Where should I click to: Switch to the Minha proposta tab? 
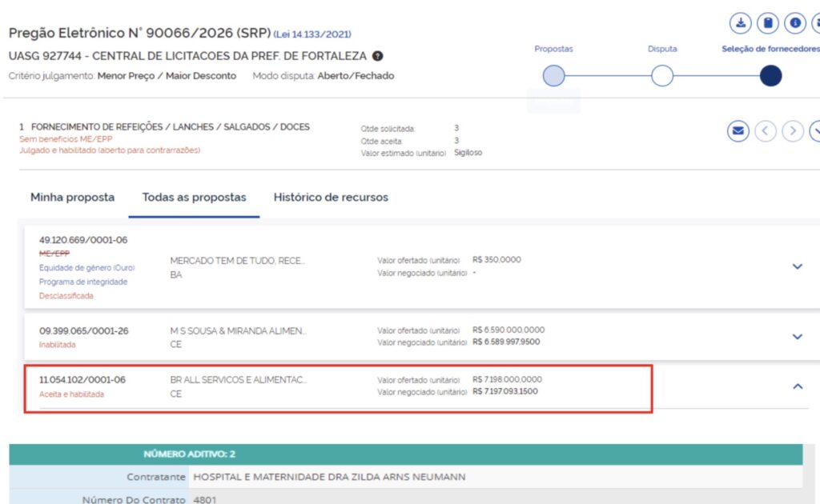72,198
